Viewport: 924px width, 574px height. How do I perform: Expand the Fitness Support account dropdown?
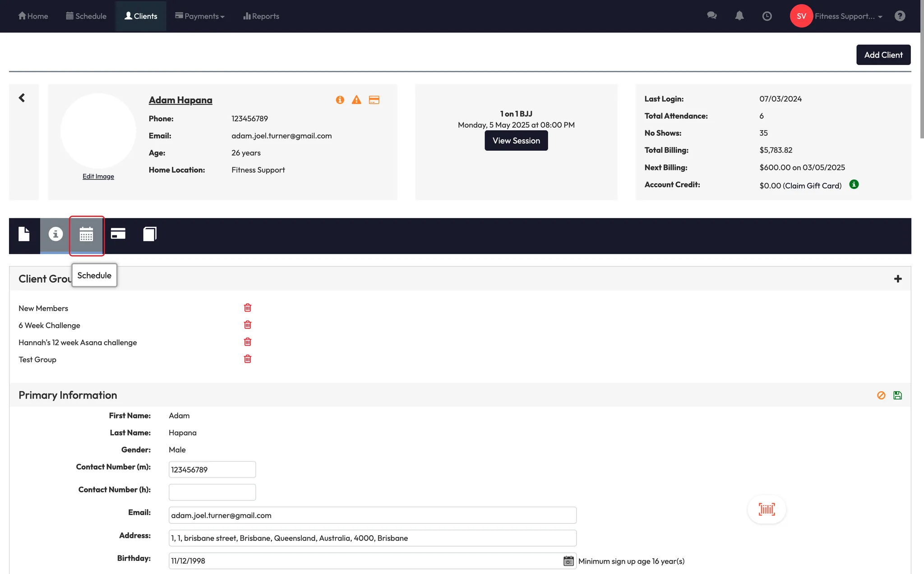[848, 16]
